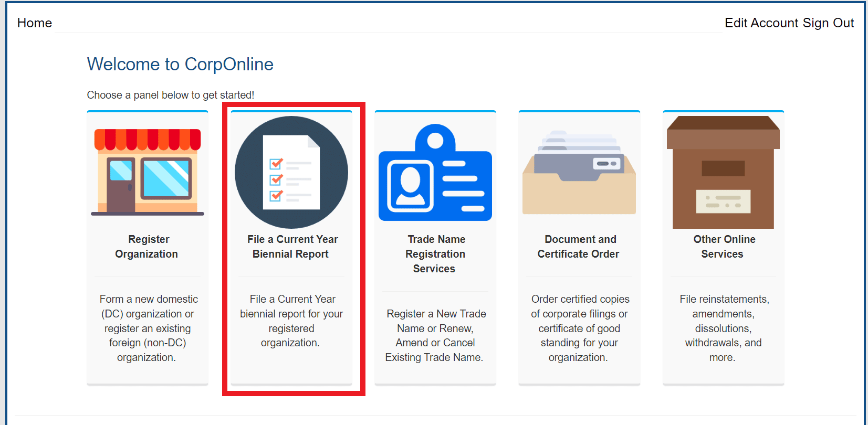
Task: Click 'Order certified copies of corporate filings' description
Action: tap(579, 328)
